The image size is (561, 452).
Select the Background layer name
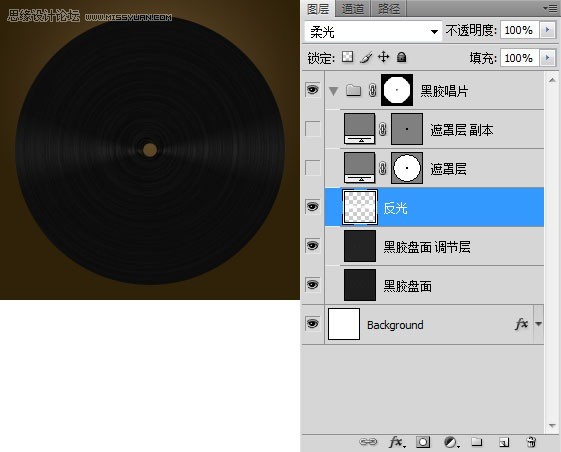click(x=395, y=325)
